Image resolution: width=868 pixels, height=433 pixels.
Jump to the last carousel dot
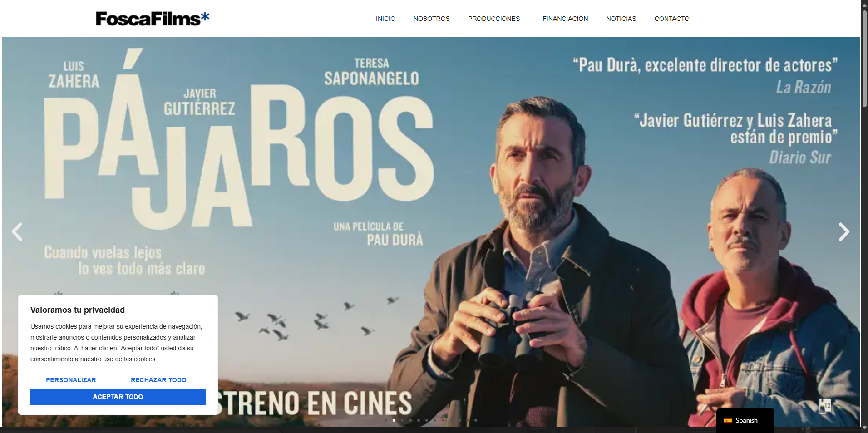coord(476,420)
